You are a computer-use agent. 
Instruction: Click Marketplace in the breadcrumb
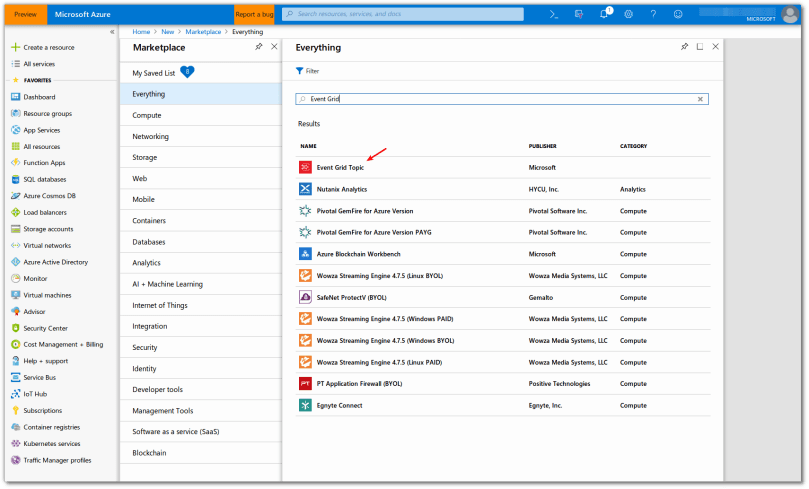click(203, 32)
